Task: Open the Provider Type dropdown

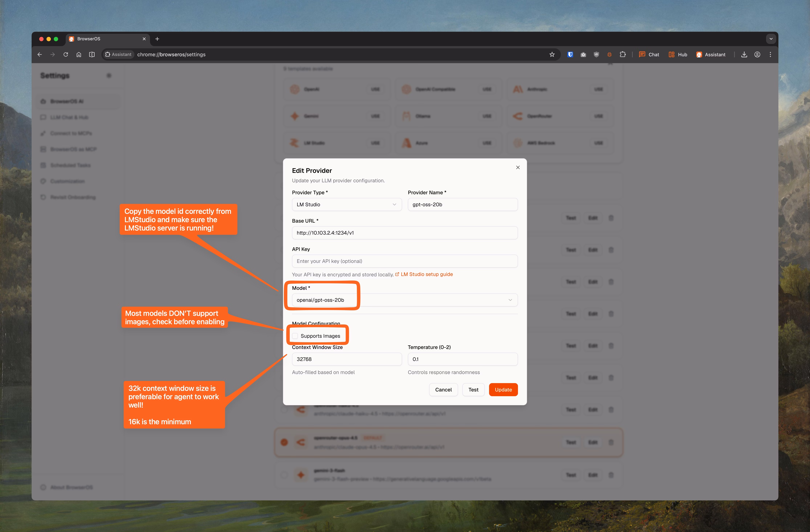Action: tap(347, 204)
